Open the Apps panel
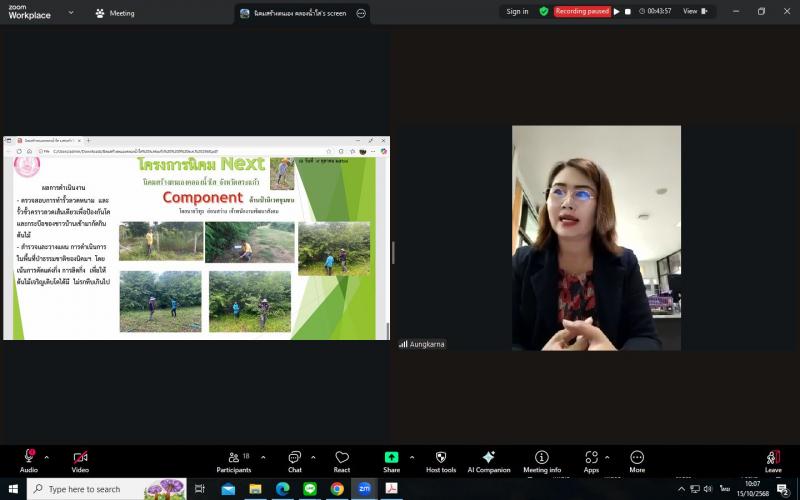Image resolution: width=800 pixels, height=500 pixels. (591, 461)
